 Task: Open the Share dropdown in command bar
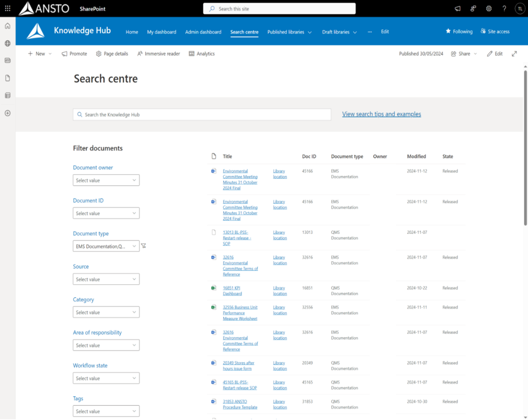(464, 54)
